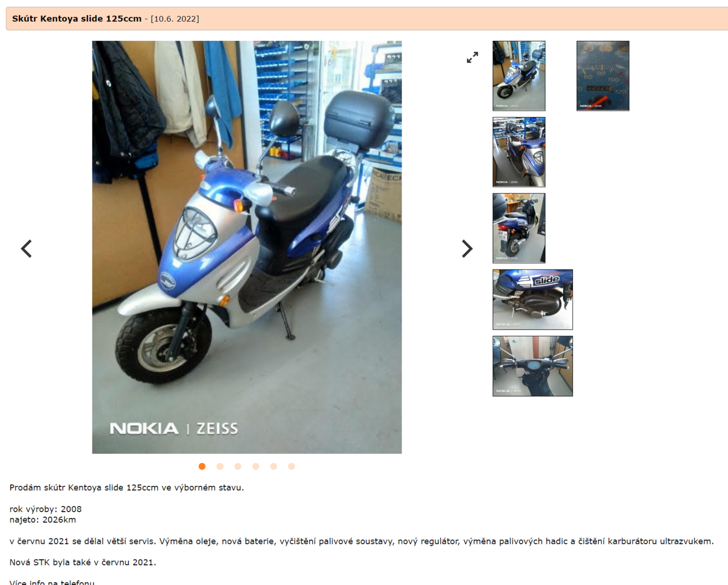728x585 pixels.
Task: Select the first carousel dot
Action: tap(202, 466)
